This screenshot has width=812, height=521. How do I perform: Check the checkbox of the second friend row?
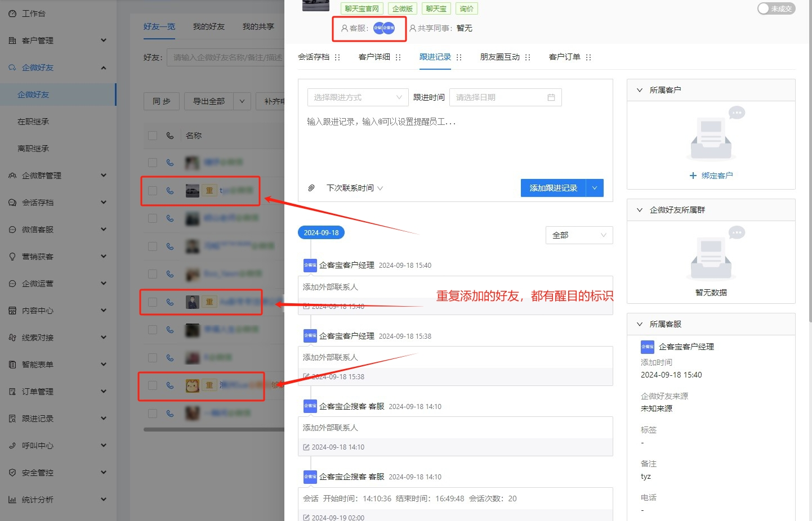pos(153,191)
